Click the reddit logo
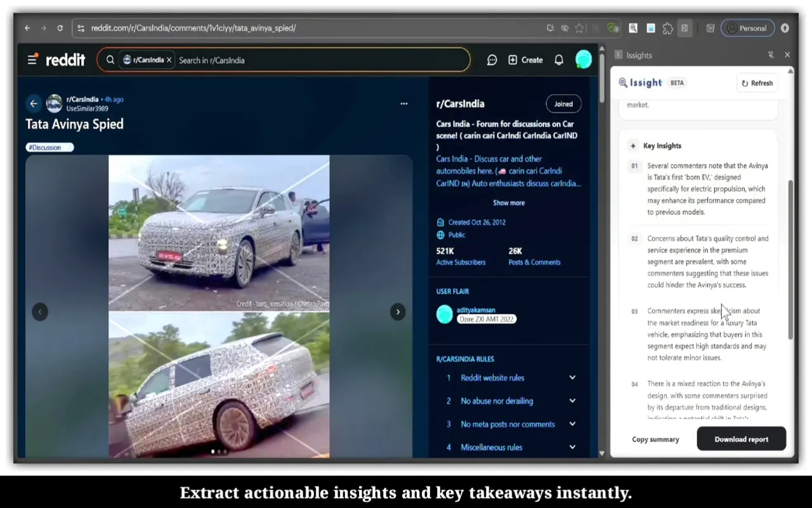 tap(65, 60)
